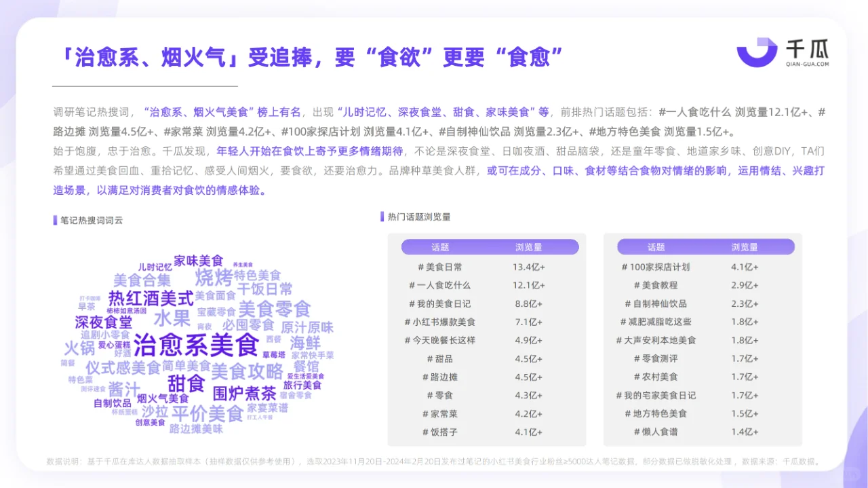This screenshot has height=488, width=868.
Task: Click 路边摊美味 in the word cloud
Action: (x=196, y=429)
